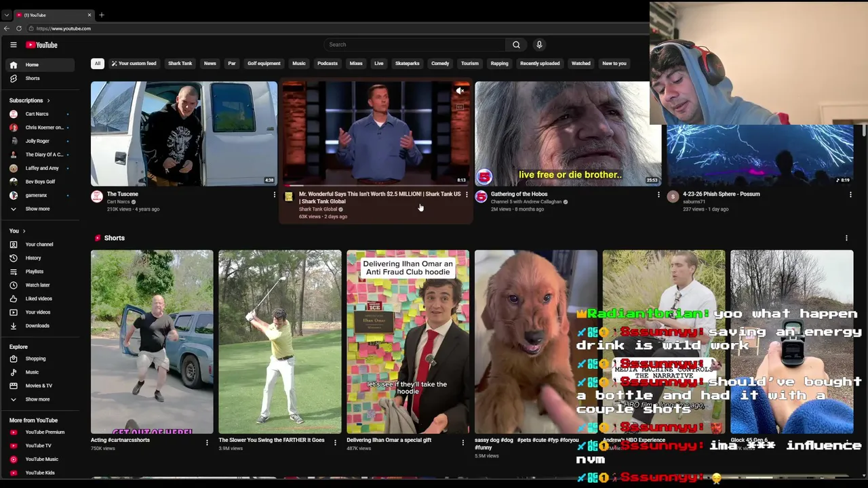Go back with browser back arrow

coord(7,28)
